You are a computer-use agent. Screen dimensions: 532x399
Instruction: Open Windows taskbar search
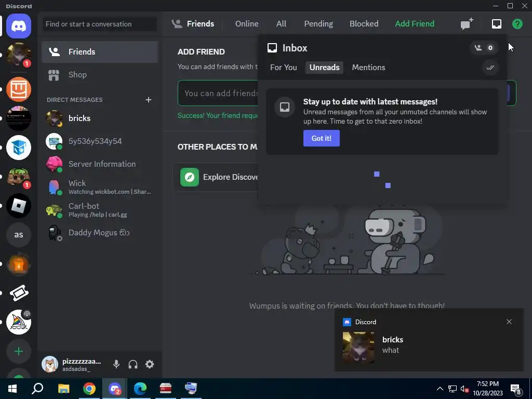click(37, 389)
